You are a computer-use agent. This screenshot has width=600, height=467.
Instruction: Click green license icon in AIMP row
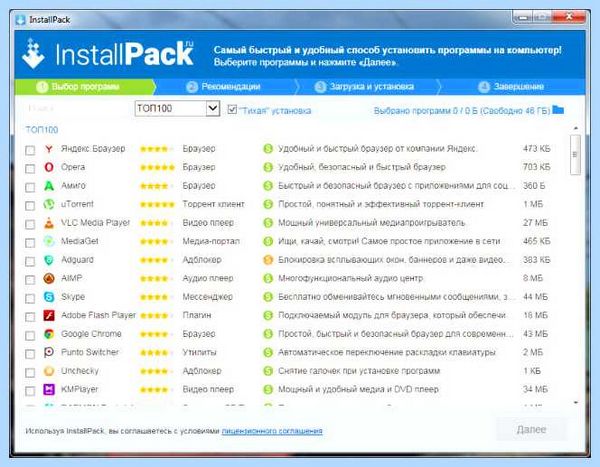[x=268, y=278]
